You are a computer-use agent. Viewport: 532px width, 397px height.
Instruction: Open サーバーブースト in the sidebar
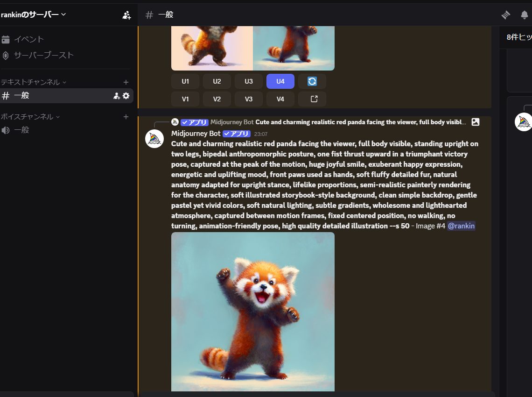pyautogui.click(x=43, y=55)
